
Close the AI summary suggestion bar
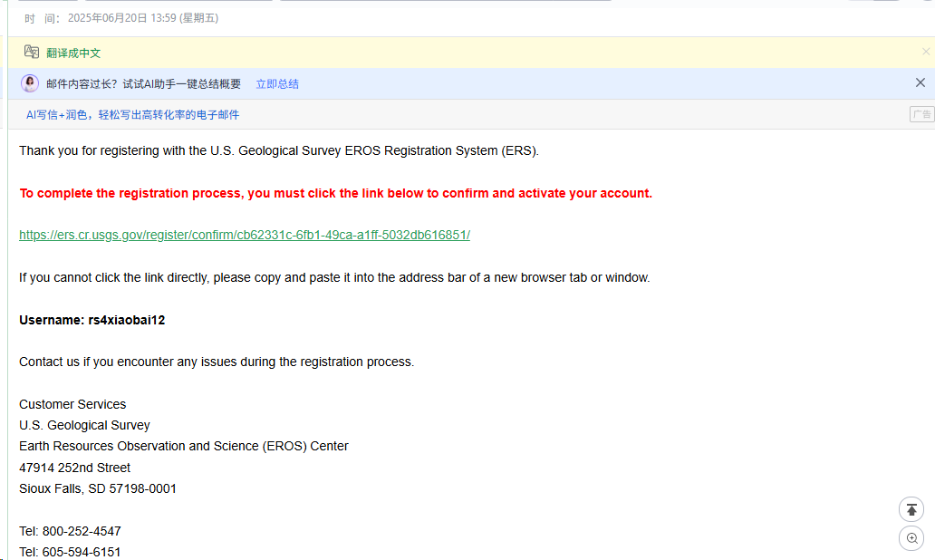pos(921,82)
